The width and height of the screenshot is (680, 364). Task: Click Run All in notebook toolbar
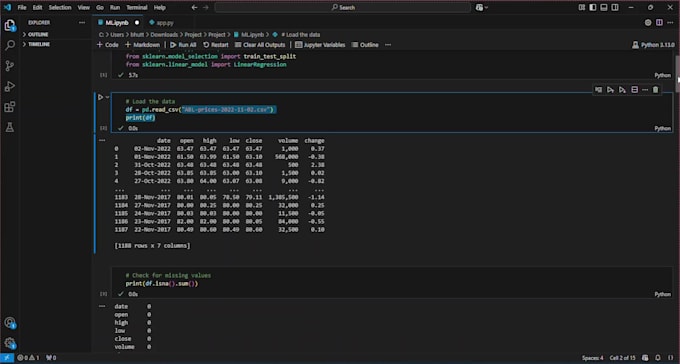point(183,45)
